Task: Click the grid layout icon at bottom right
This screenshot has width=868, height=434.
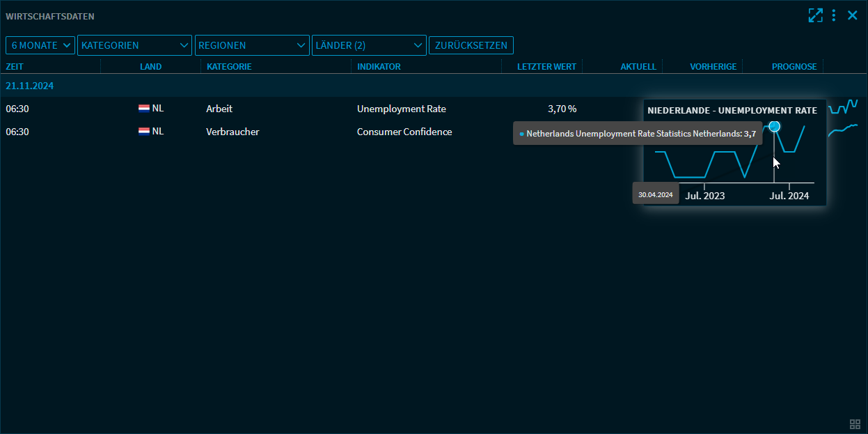Action: (855, 424)
